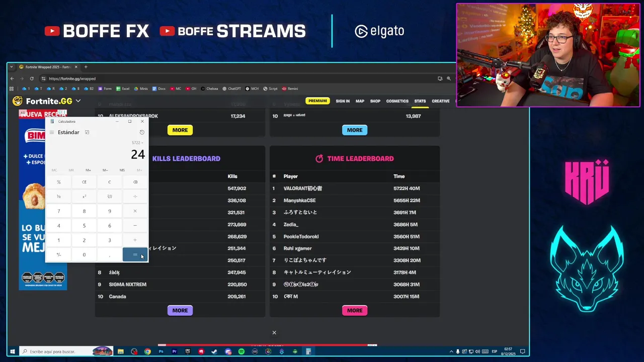Open SIGN IN in site navigation

tap(343, 101)
